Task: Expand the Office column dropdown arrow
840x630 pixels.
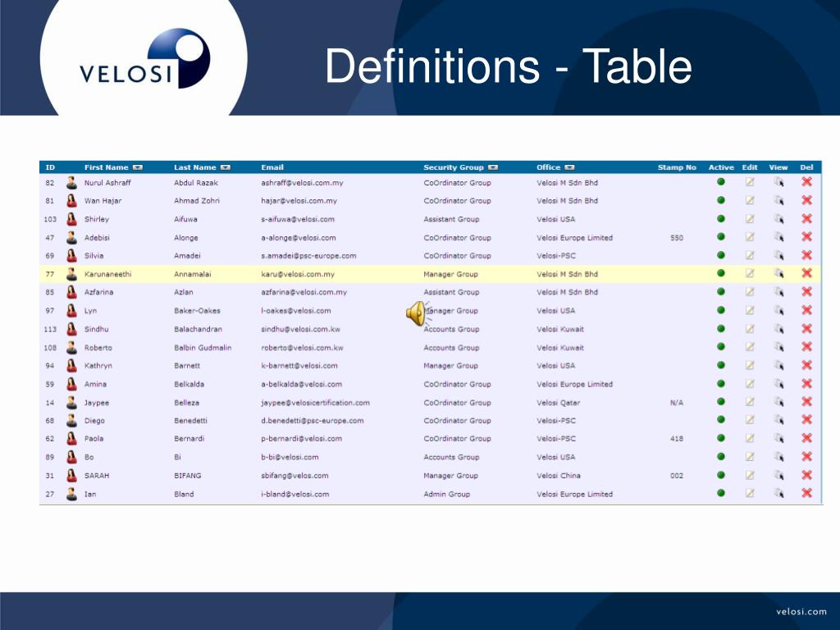Action: pyautogui.click(x=569, y=167)
